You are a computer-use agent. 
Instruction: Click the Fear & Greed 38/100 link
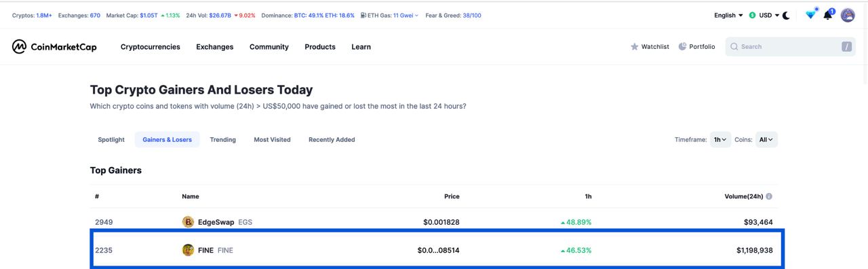coord(453,15)
